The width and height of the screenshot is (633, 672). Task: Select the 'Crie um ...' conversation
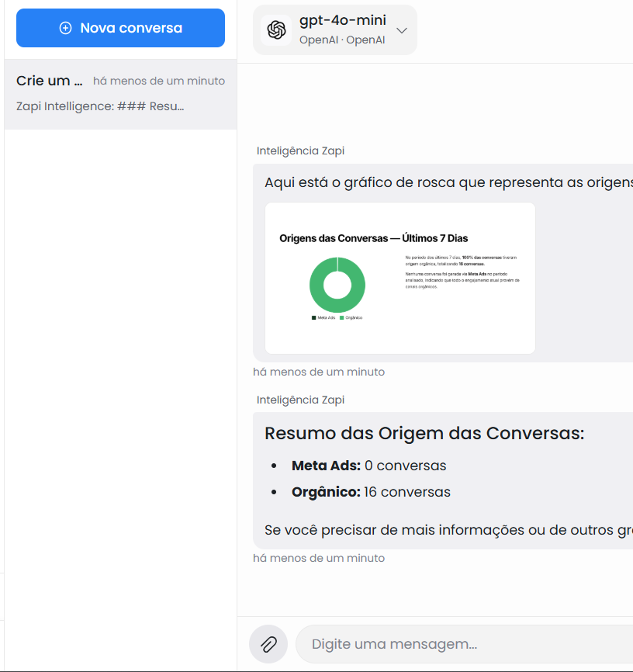(x=49, y=81)
